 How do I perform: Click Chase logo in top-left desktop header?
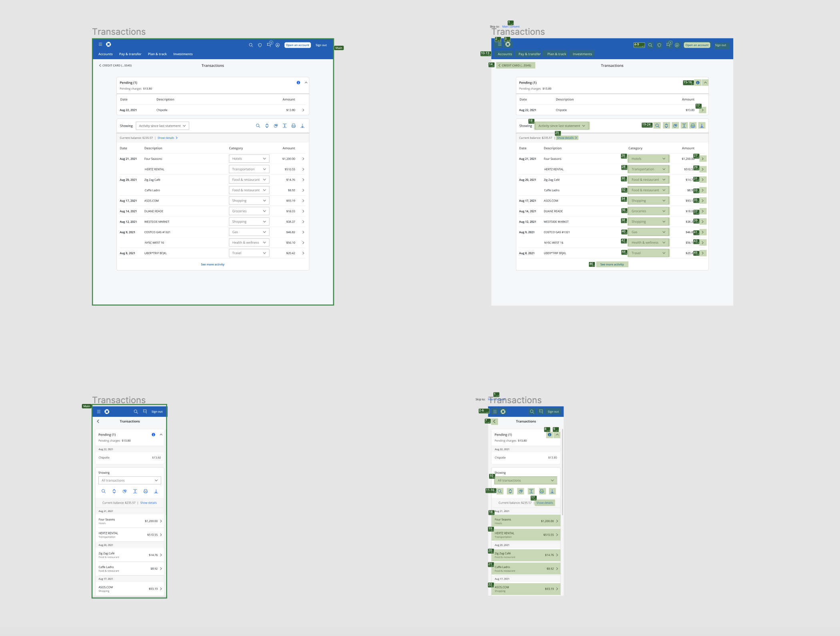click(108, 44)
